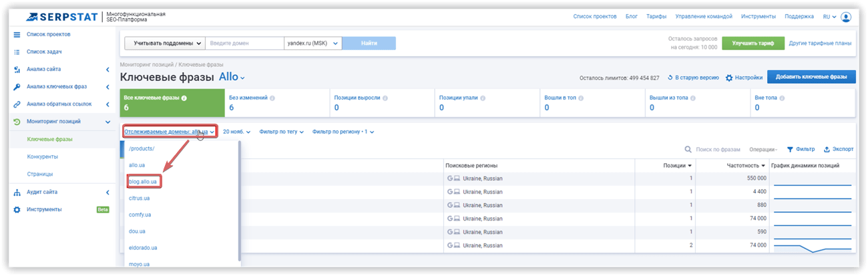
Task: Click Добавить ключевые фразы button
Action: click(x=811, y=78)
